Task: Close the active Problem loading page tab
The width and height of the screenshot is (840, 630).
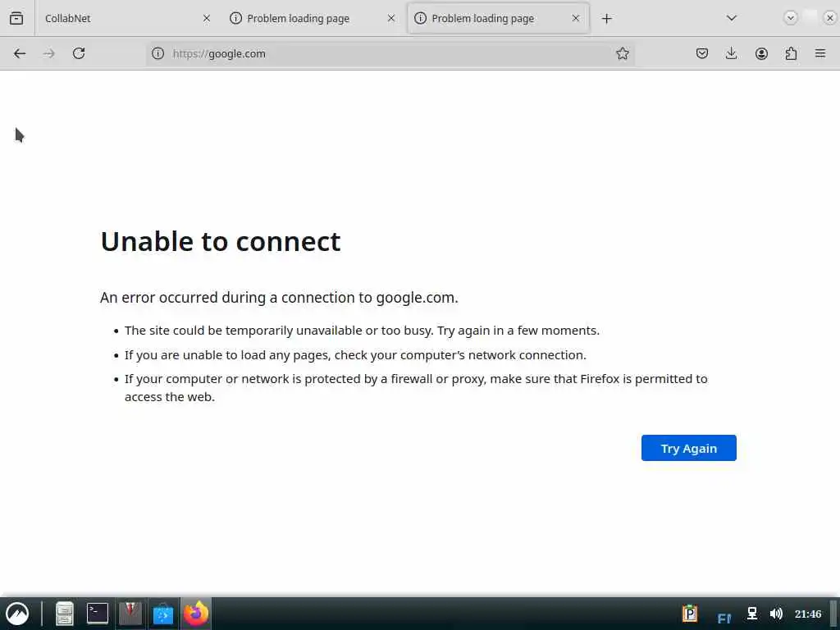Action: tap(575, 18)
